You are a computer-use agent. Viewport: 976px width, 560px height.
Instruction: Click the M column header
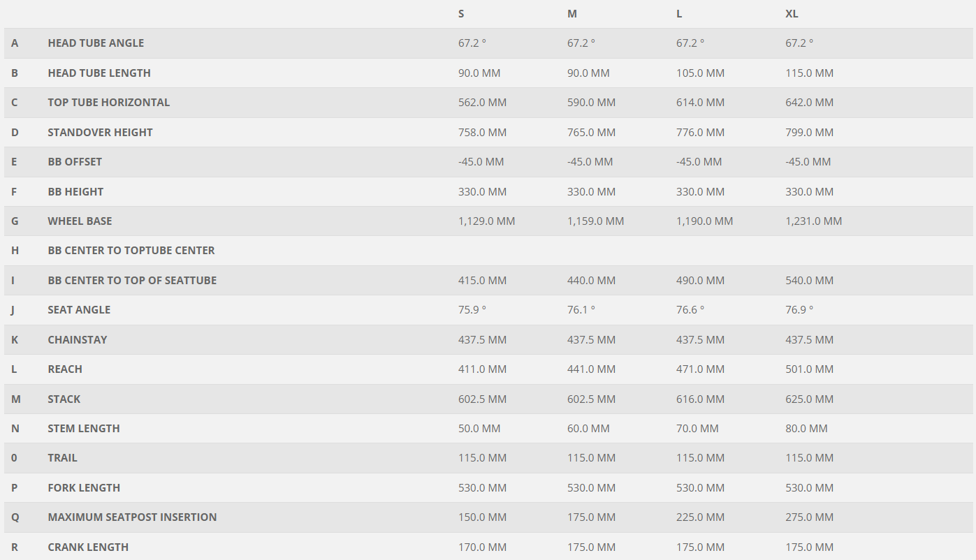click(572, 14)
